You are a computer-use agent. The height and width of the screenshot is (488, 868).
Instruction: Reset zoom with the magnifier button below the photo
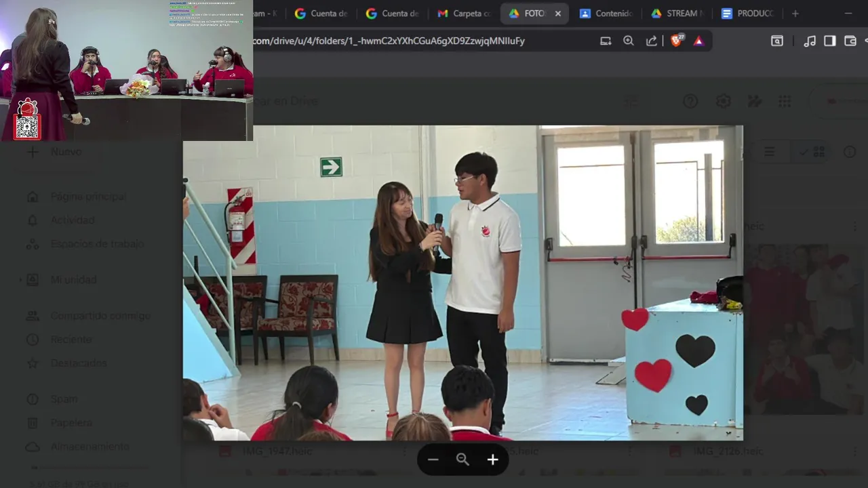click(x=462, y=460)
